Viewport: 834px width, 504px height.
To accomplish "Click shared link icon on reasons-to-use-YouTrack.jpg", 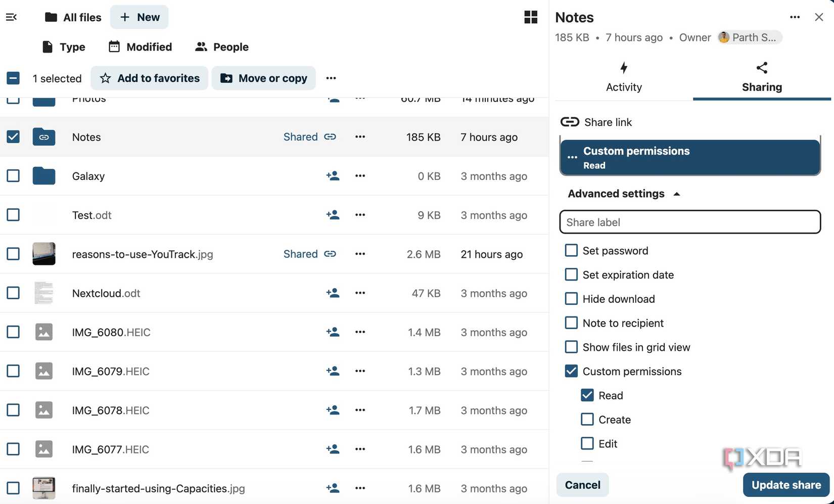I will coord(330,254).
